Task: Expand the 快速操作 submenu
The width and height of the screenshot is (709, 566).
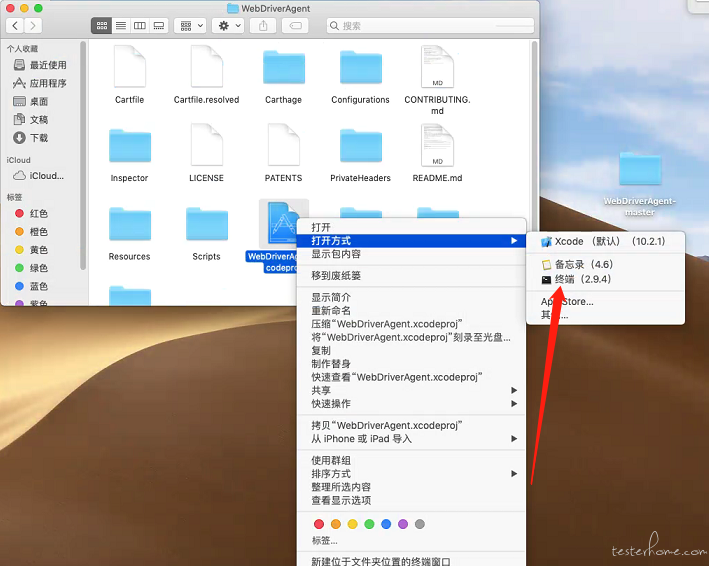Action: pos(411,404)
